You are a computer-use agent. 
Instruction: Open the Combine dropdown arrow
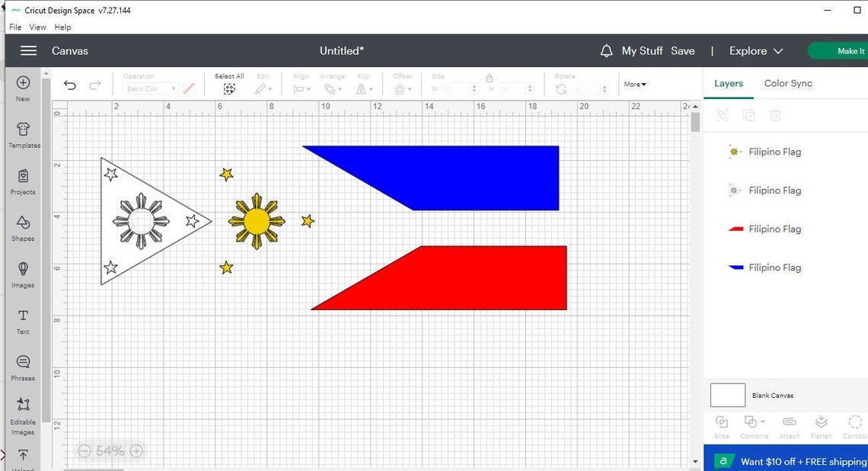click(762, 421)
